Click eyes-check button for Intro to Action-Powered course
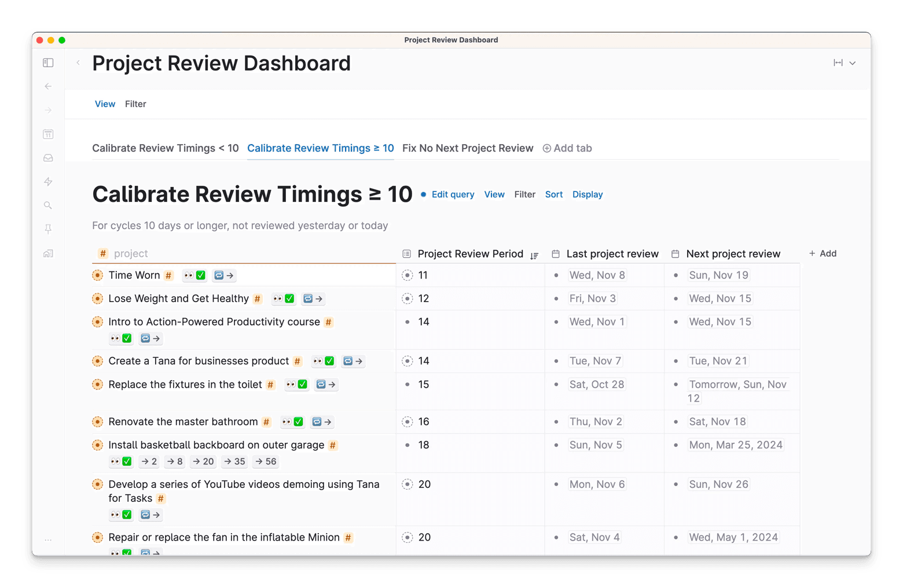903x588 pixels. (x=121, y=338)
